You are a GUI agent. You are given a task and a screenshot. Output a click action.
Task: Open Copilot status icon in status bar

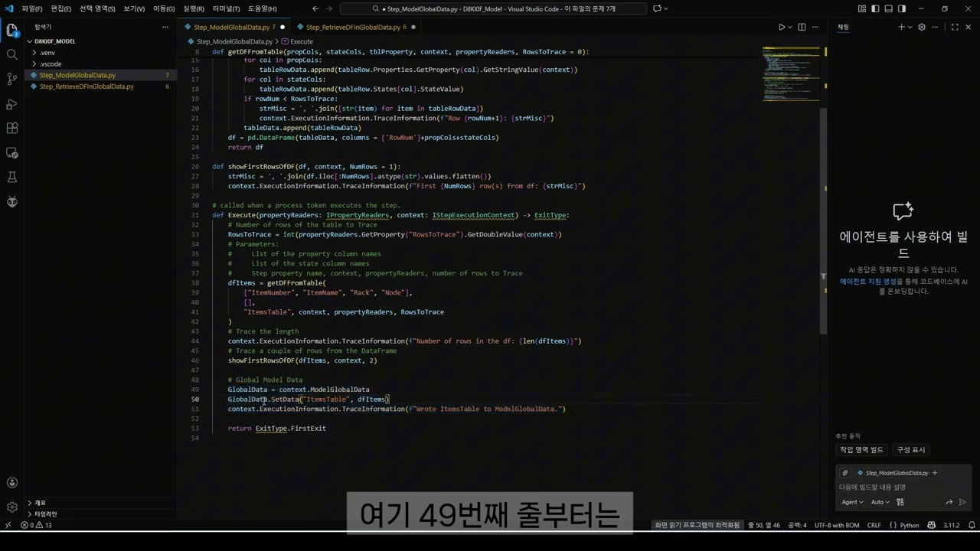[931, 525]
